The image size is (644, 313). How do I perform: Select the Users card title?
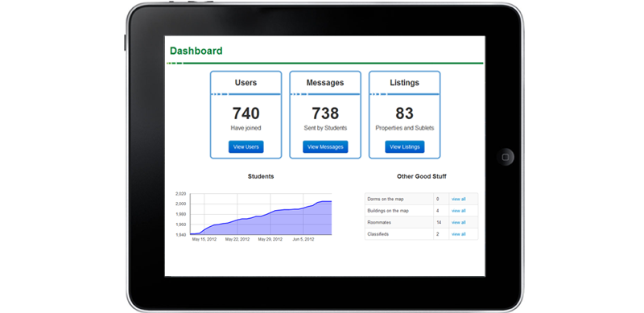tap(246, 83)
